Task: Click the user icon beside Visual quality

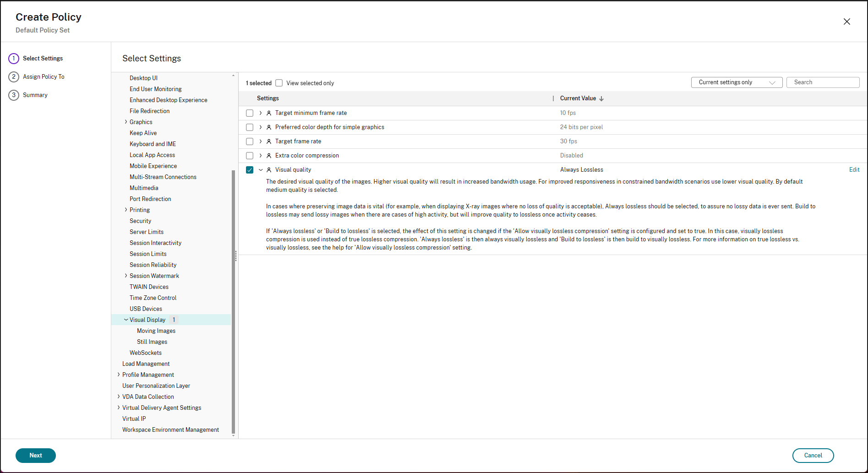Action: pyautogui.click(x=269, y=170)
